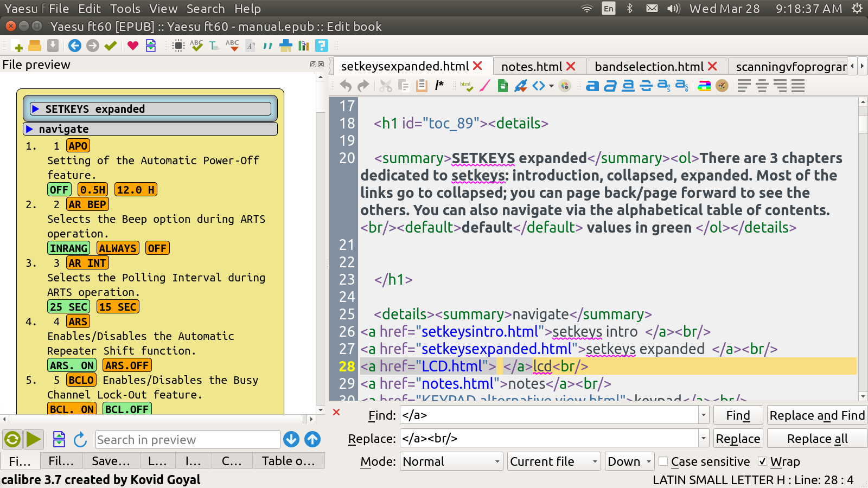Click the new file plus icon
The image size is (868, 488).
pos(17,46)
